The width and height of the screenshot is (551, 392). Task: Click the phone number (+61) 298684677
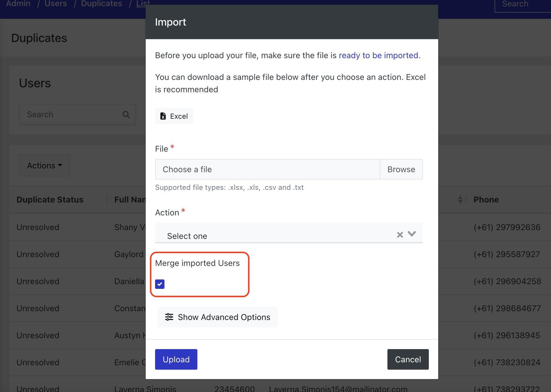coord(507,308)
